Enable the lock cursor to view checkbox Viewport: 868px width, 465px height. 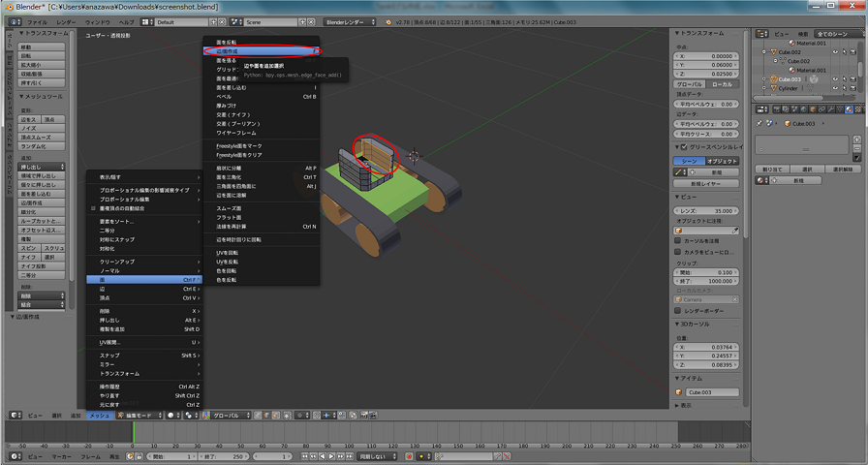(x=678, y=240)
